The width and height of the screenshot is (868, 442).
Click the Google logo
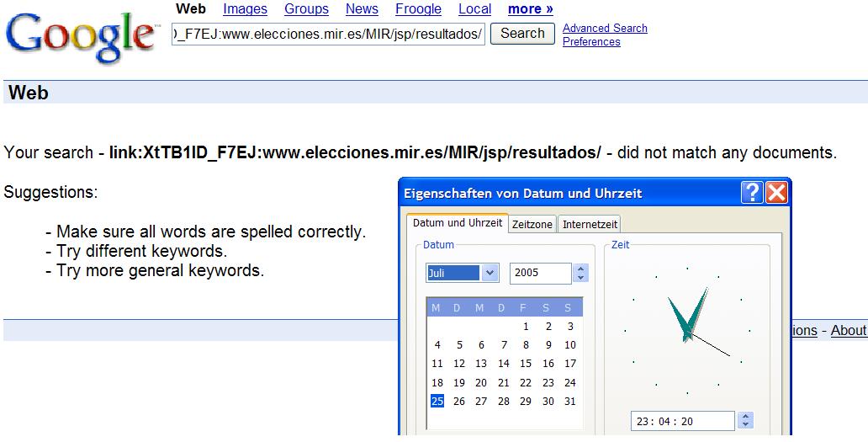pos(82,38)
